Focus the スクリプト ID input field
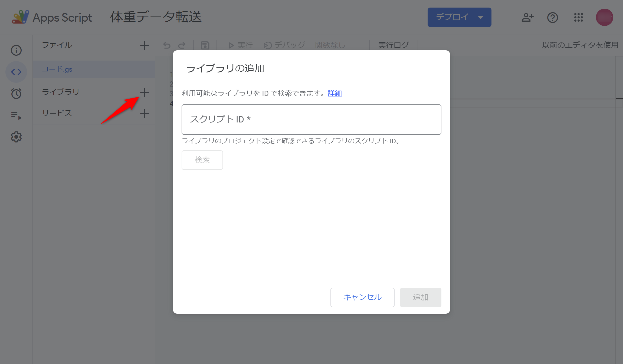The image size is (623, 364). (311, 120)
